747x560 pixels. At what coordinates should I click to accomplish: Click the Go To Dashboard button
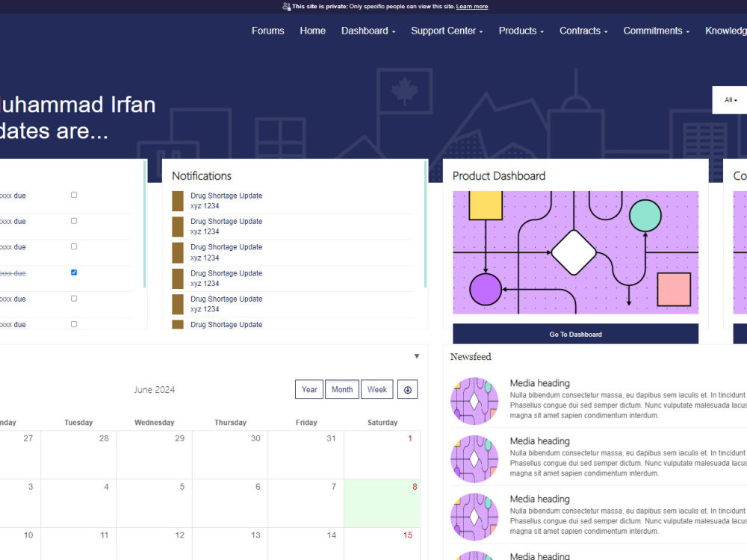pos(575,335)
